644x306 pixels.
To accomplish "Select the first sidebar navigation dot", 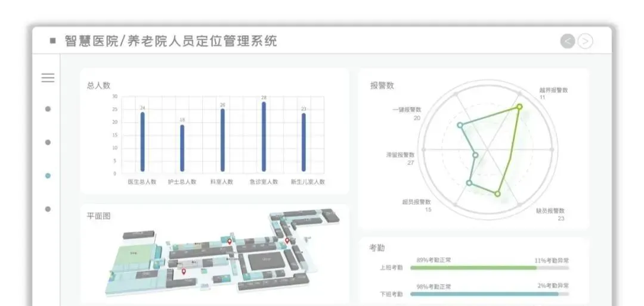I will [x=48, y=109].
